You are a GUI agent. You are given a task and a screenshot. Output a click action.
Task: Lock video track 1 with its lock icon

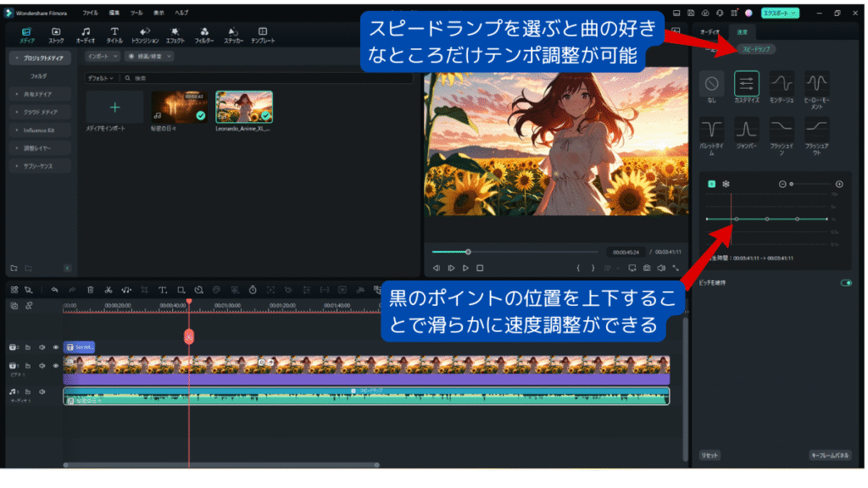28,366
